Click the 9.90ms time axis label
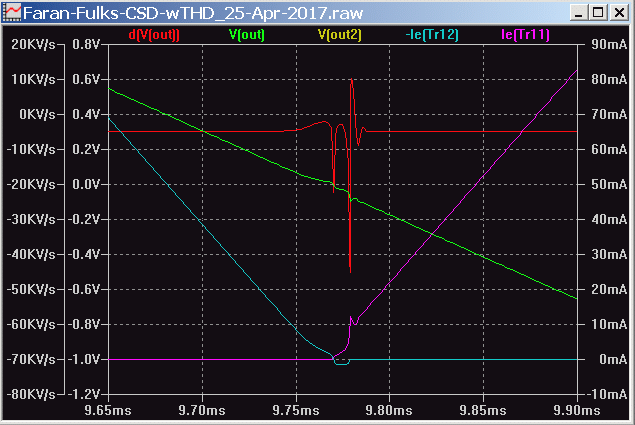The height and width of the screenshot is (425, 635). [x=577, y=410]
